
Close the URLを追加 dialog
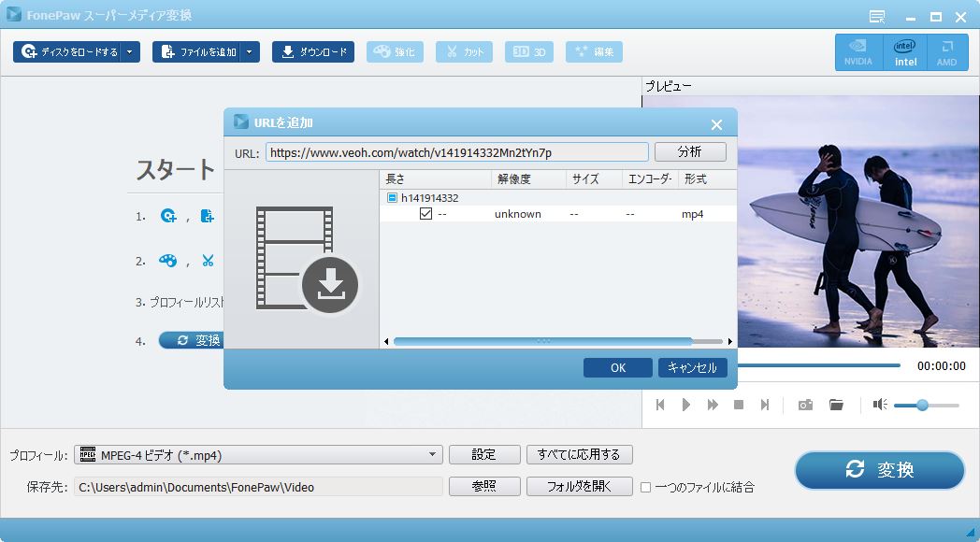coord(716,125)
